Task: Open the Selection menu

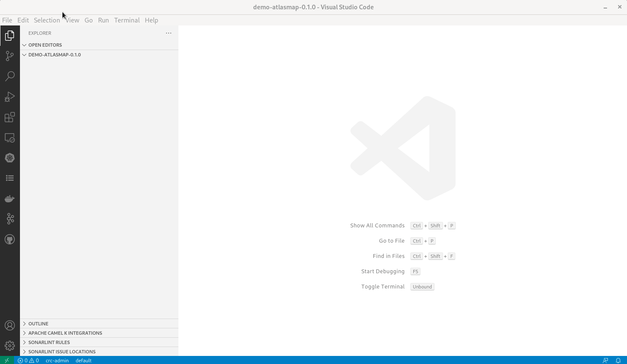Action: [x=47, y=20]
